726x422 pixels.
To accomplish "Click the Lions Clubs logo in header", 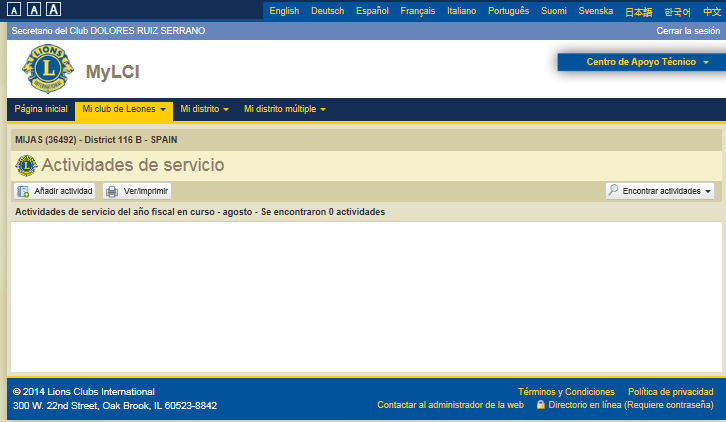I will click(x=47, y=69).
